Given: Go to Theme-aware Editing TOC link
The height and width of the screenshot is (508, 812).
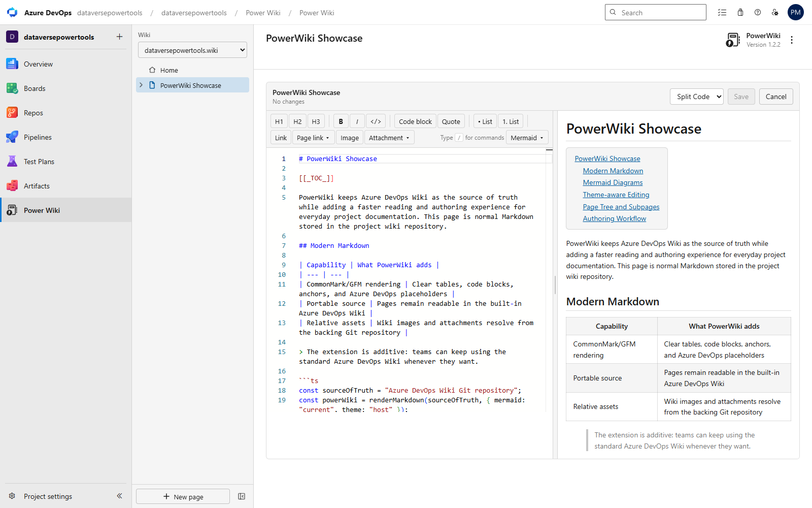Looking at the screenshot, I should pyautogui.click(x=616, y=195).
